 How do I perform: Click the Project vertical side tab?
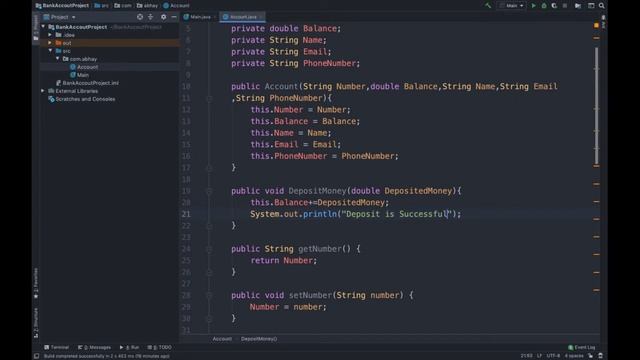[x=36, y=27]
